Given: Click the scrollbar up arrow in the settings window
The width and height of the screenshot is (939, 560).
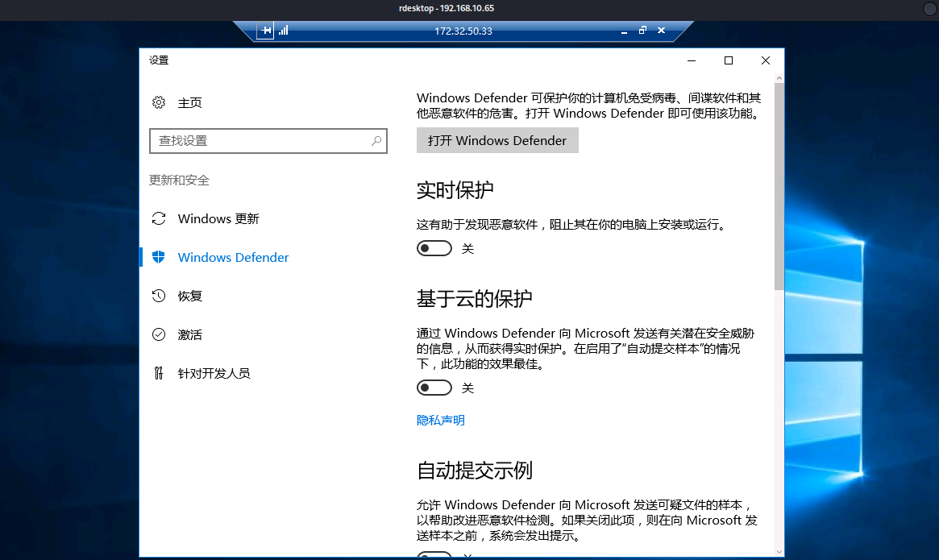Looking at the screenshot, I should coord(779,78).
